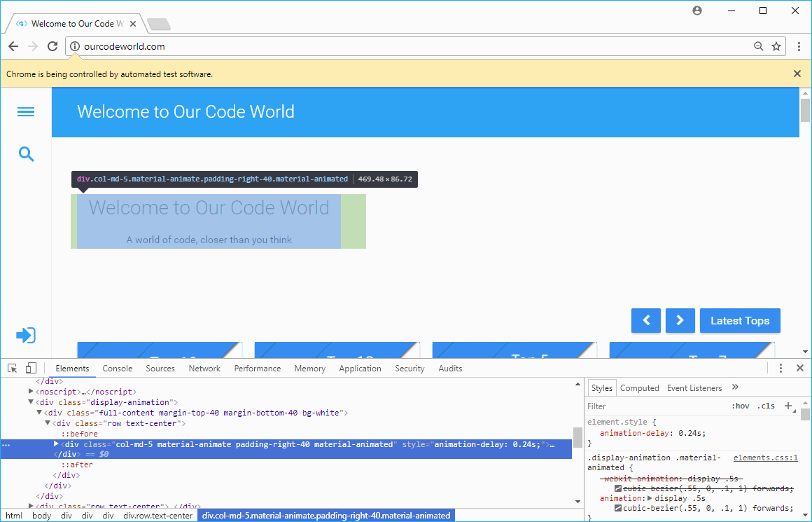Go forward with browser arrow

tap(33, 46)
